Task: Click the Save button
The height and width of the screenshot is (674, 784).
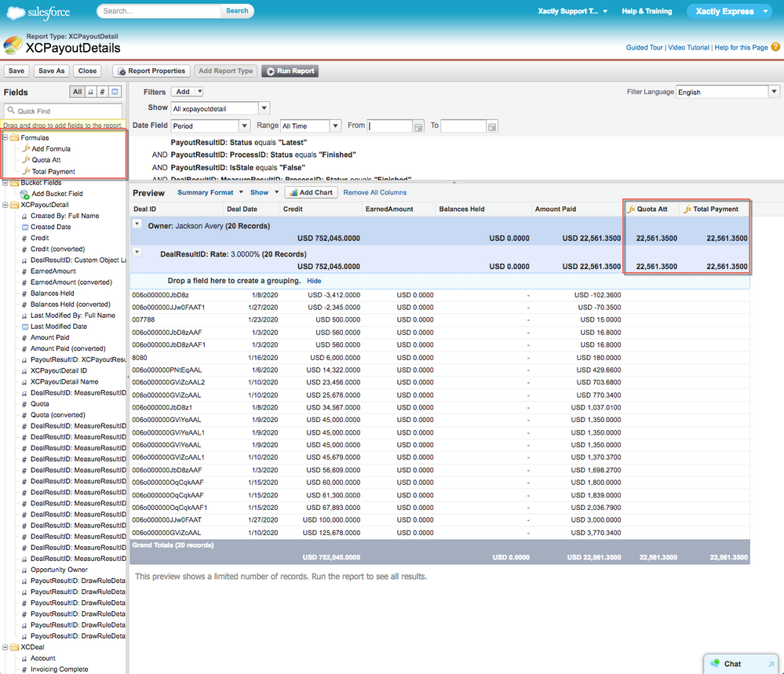Action: pos(16,71)
